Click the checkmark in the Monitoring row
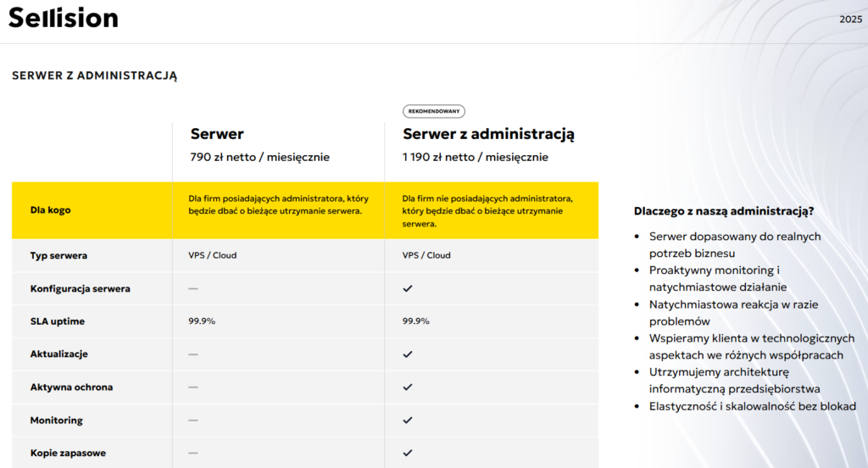The width and height of the screenshot is (868, 468). 408,420
